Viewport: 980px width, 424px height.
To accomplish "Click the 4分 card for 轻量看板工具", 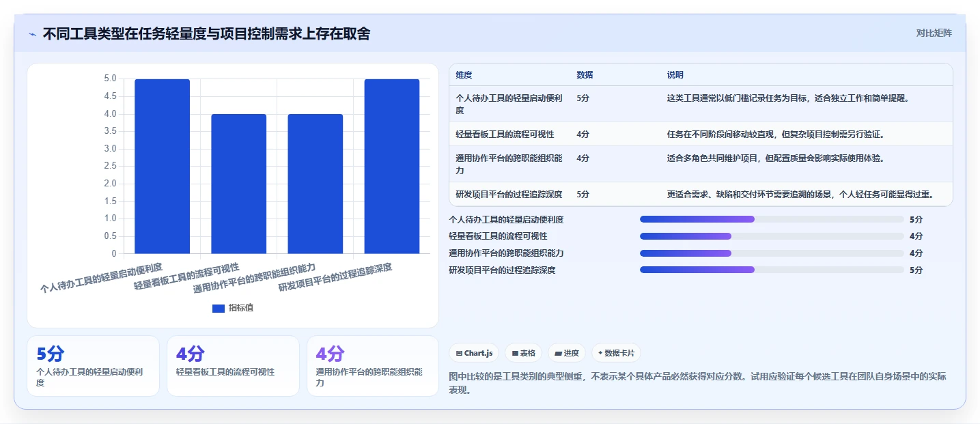I will [x=233, y=366].
